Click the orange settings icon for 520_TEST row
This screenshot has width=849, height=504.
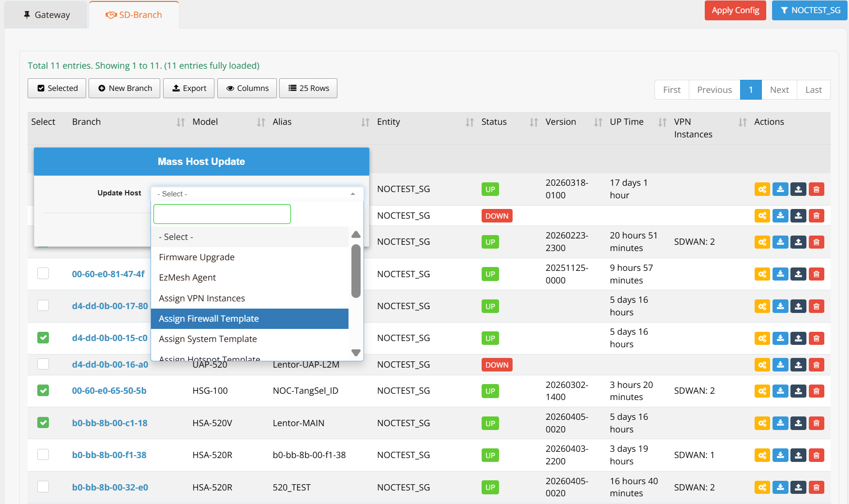762,487
